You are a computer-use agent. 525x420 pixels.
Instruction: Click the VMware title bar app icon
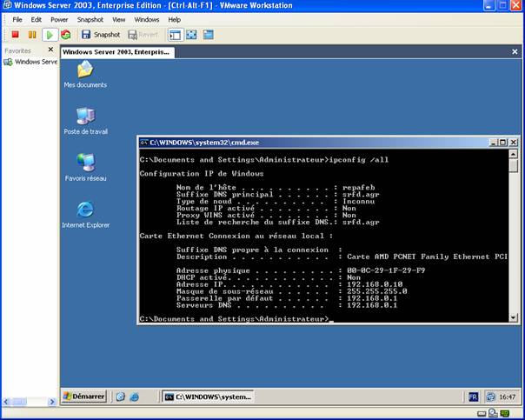tap(7, 5)
